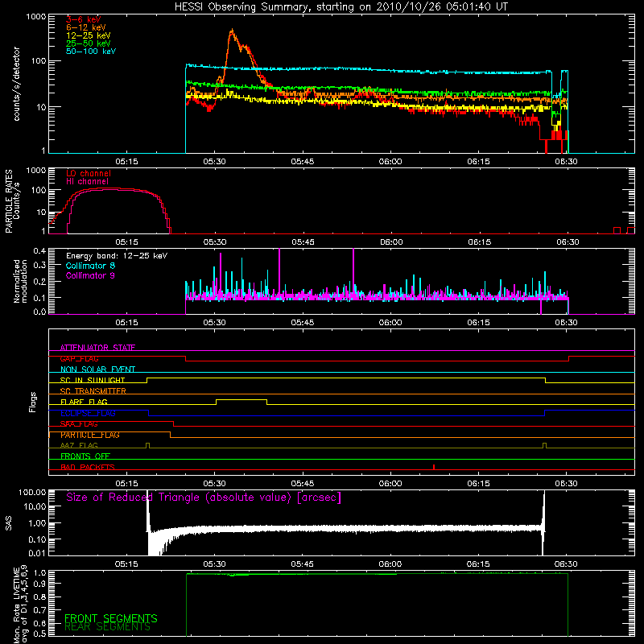644x644 pixels.
Task: Click the counts/s/detector axis label
Action: click(17, 84)
